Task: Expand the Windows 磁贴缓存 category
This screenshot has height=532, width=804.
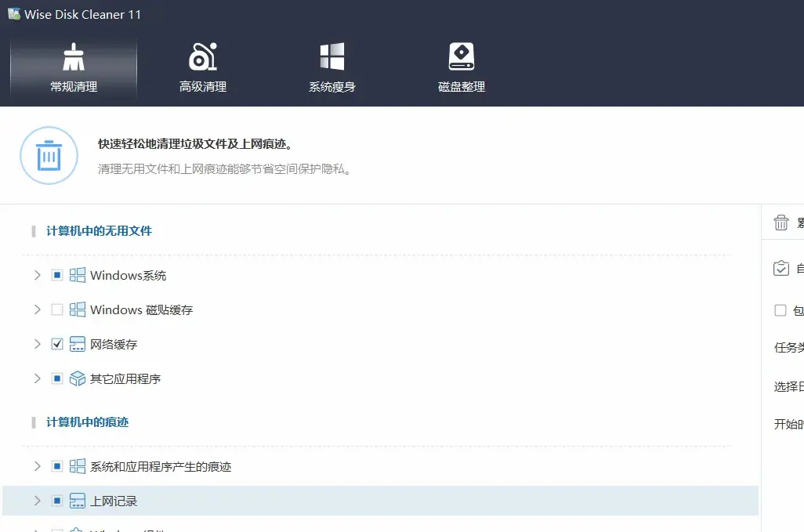Action: pyautogui.click(x=37, y=309)
